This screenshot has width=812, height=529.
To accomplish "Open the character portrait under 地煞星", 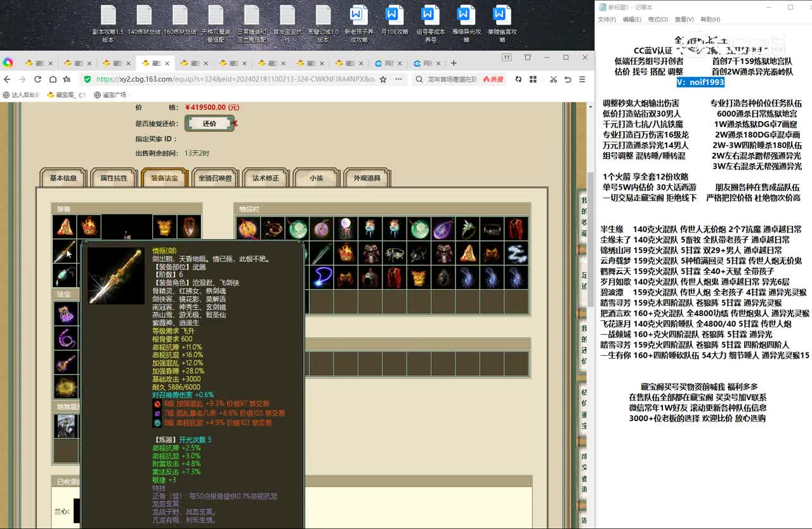I will tap(66, 426).
